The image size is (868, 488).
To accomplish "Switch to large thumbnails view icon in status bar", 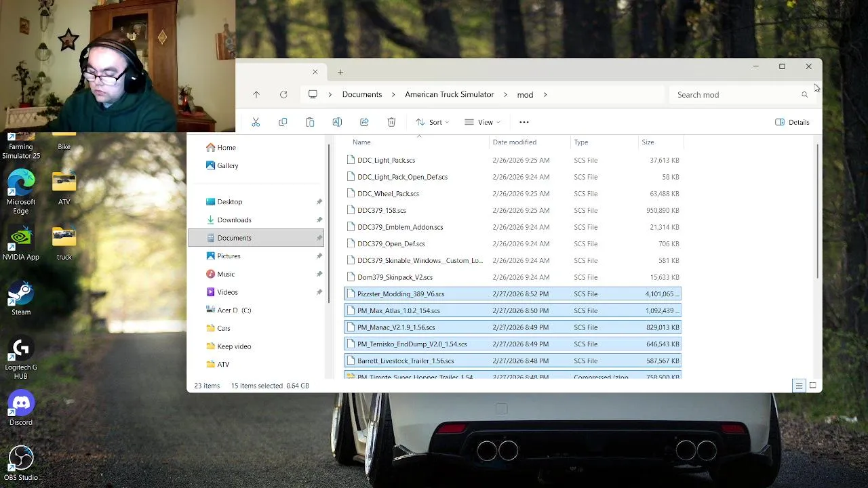I will click(x=812, y=386).
